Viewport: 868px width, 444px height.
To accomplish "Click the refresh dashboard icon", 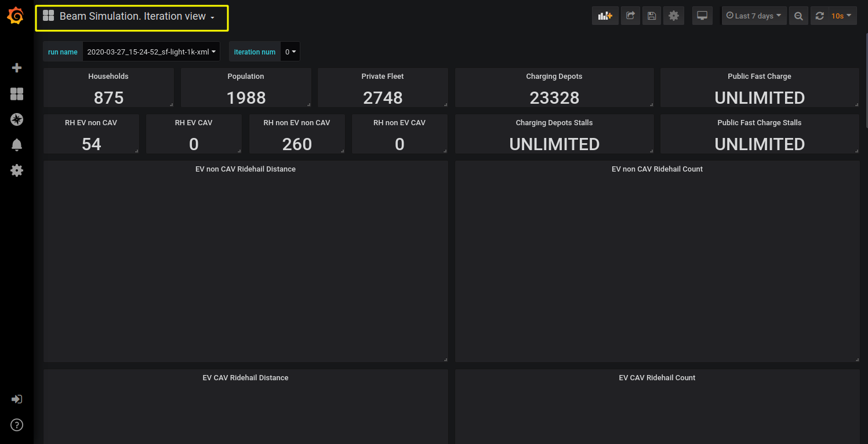I will (x=819, y=16).
